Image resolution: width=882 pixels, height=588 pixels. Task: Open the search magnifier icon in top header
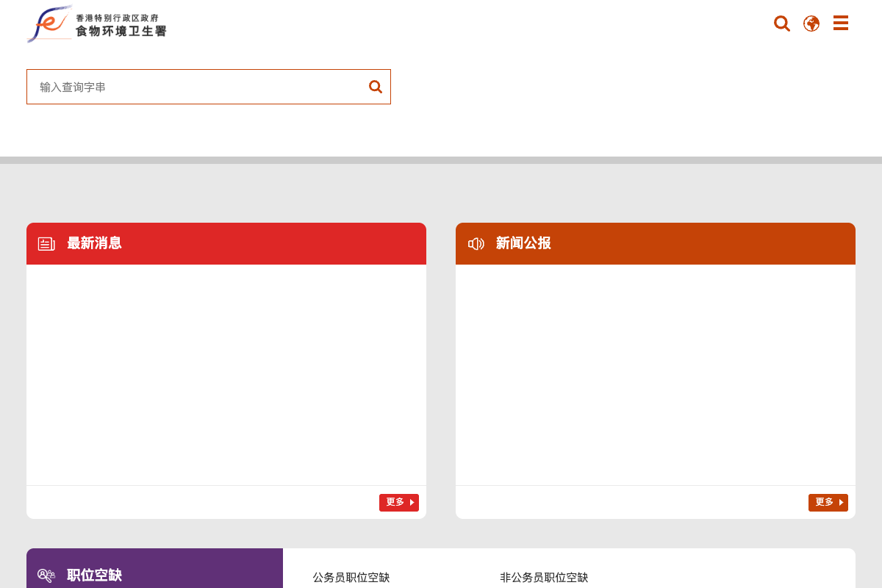point(782,24)
